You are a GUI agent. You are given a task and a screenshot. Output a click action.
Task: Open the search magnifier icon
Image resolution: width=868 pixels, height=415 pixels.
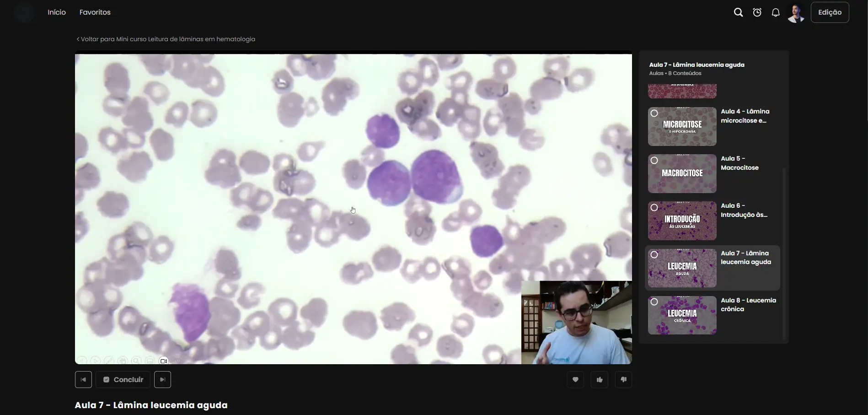point(738,12)
